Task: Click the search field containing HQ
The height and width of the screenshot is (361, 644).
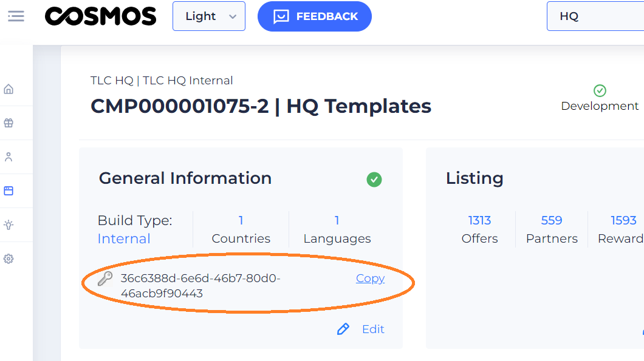Action: [595, 16]
